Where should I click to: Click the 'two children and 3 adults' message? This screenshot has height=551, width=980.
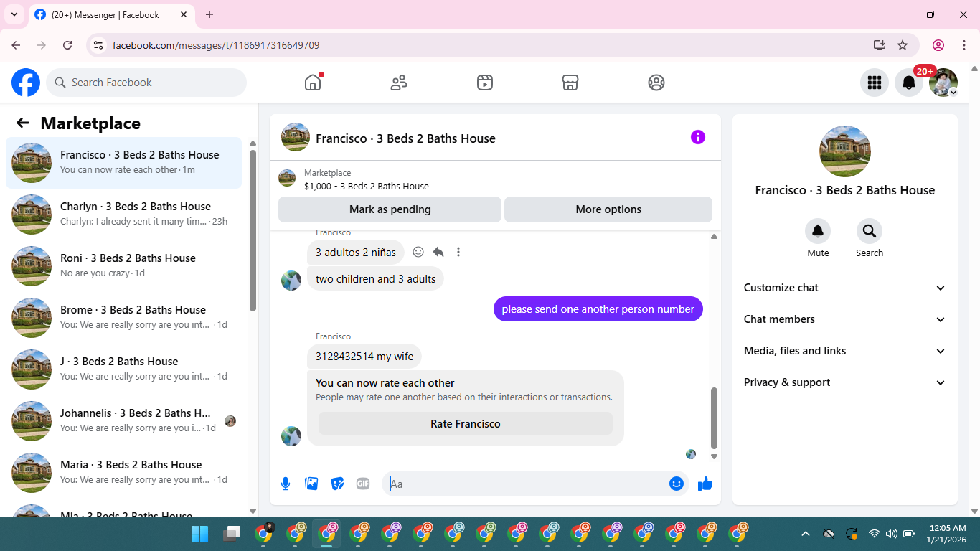(x=376, y=279)
